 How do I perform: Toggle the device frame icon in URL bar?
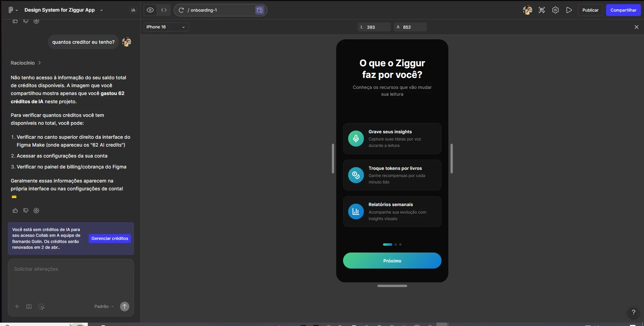coord(260,10)
